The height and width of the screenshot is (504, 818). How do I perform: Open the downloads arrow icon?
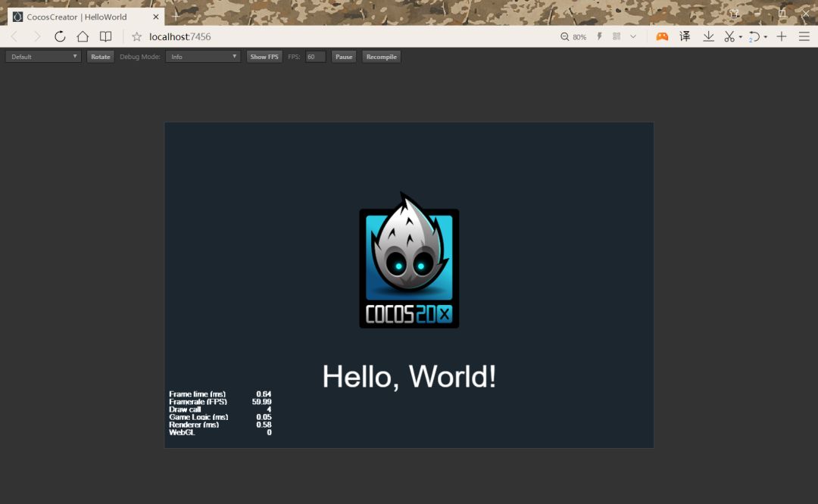708,36
